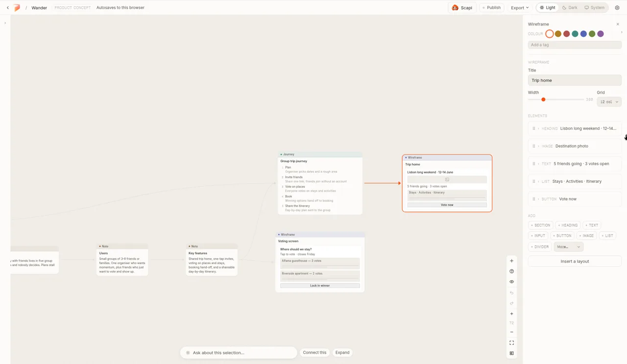627x364 pixels.
Task: Expand the IMAGE element row chevron
Action: coord(539,146)
